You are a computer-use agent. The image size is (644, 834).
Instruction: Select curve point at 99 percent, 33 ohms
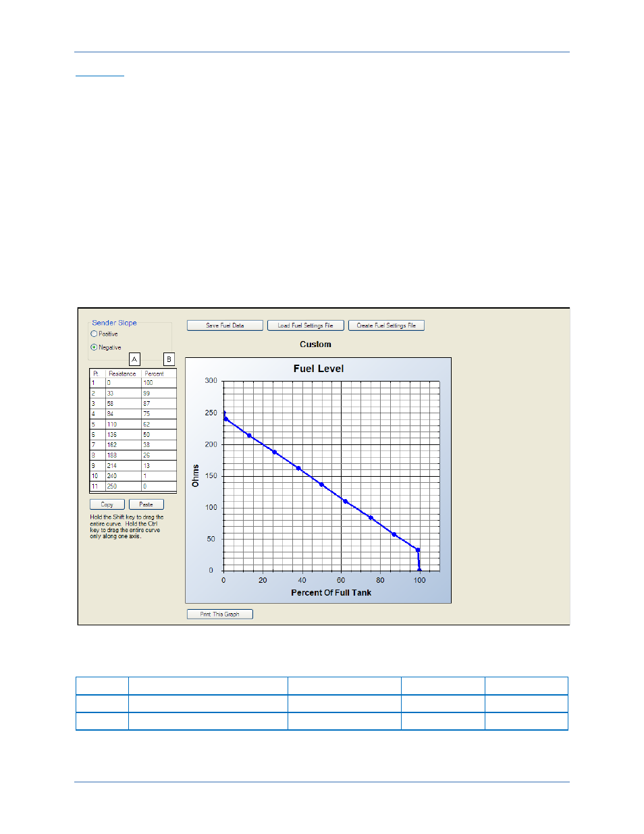418,550
